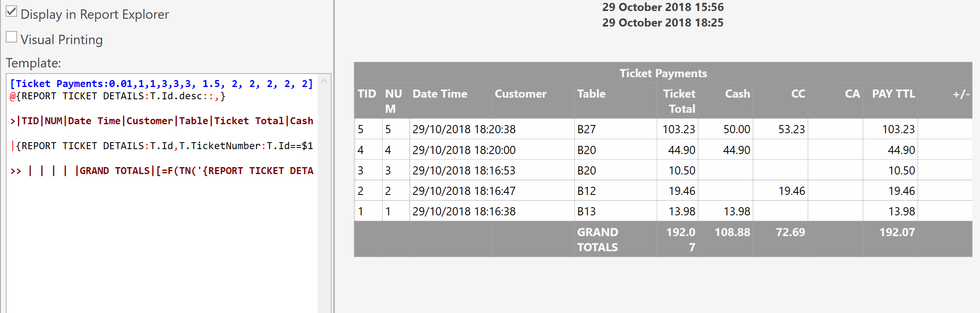This screenshot has width=980, height=313.
Task: Click the template editor scroll-up arrow
Action: click(x=324, y=81)
